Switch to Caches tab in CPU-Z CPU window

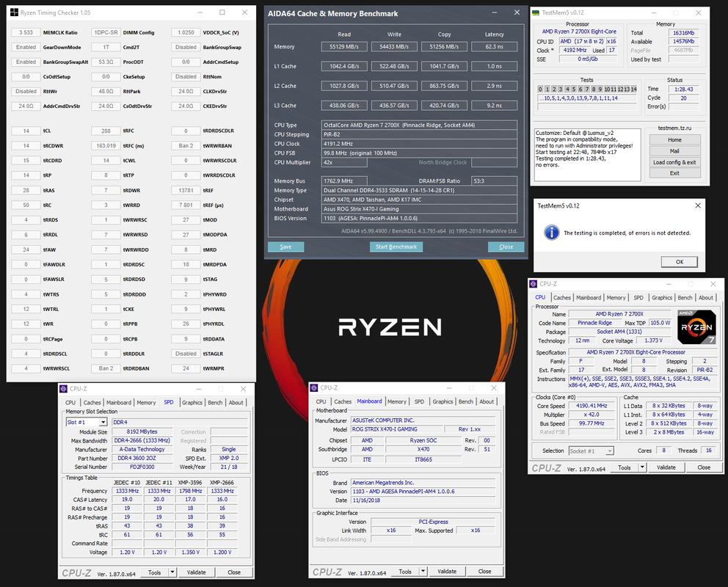pos(562,298)
